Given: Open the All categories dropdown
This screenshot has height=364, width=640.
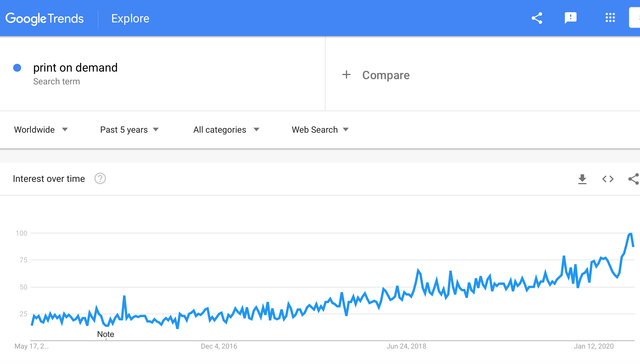Looking at the screenshot, I should coord(226,129).
